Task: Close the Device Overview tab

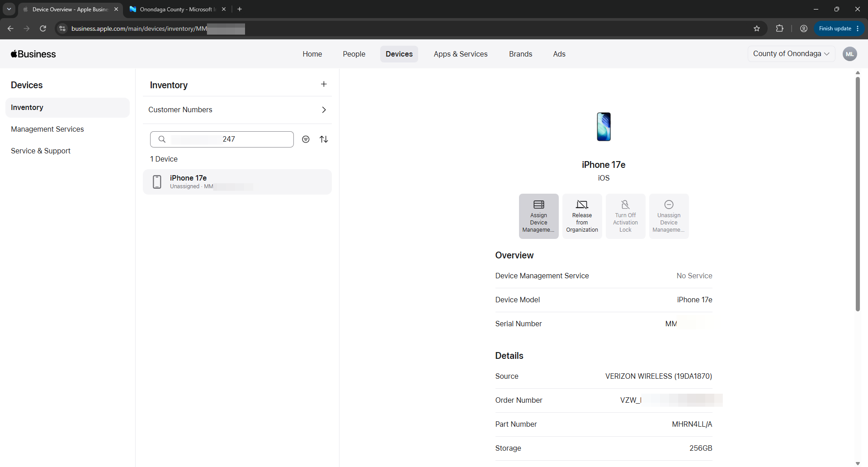Action: coord(116,9)
